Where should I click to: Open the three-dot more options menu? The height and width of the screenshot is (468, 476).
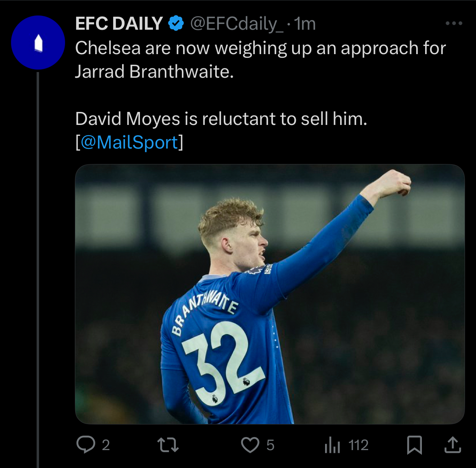pos(454,24)
